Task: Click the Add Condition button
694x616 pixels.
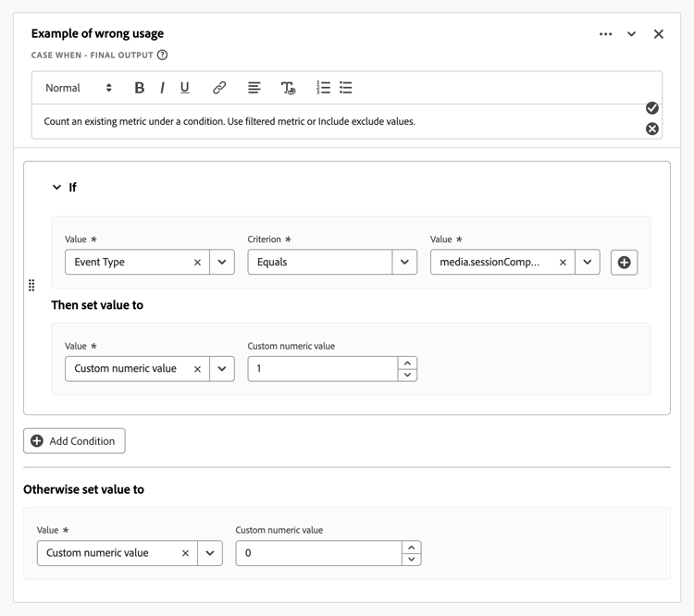Action: click(74, 441)
